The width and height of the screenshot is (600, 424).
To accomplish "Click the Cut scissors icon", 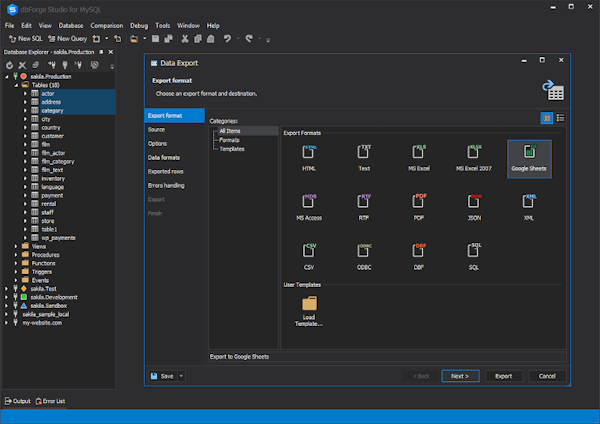I will click(185, 39).
